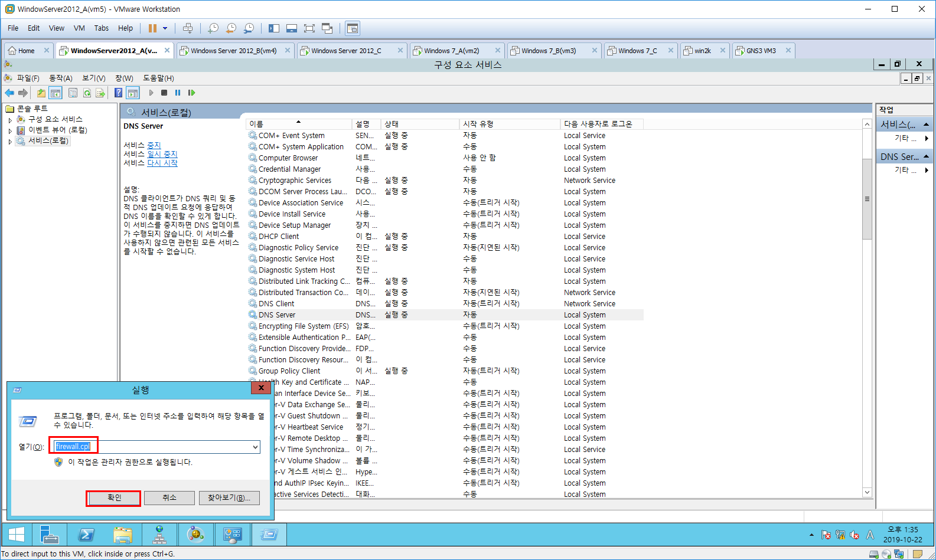Viewport: 936px width, 560px height.
Task: Open 보기(V) menu in MMC console
Action: (93, 78)
